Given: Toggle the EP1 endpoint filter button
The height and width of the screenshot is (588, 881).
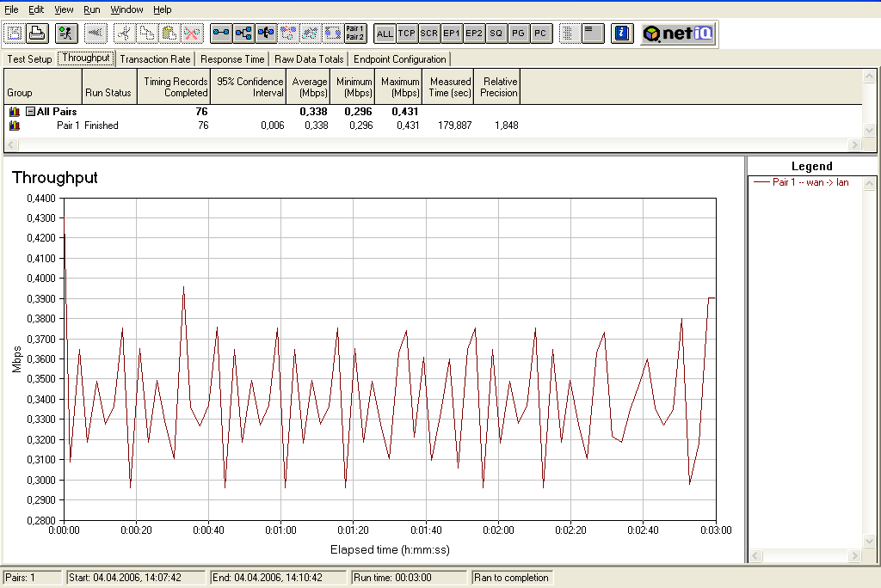Looking at the screenshot, I should click(x=452, y=34).
